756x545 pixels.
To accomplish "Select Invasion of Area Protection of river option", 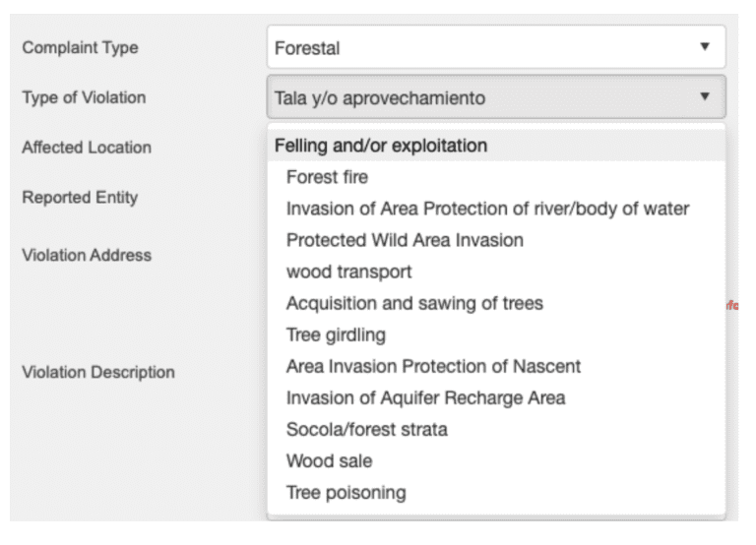I will click(487, 209).
